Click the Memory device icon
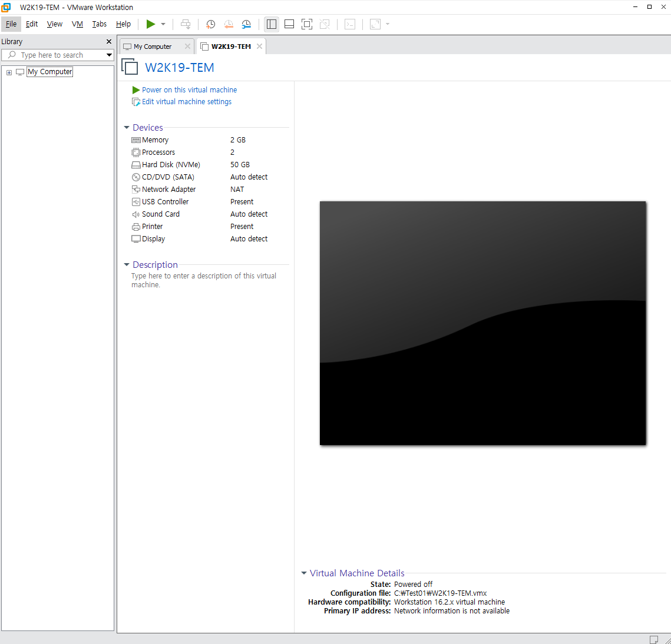Image resolution: width=671 pixels, height=644 pixels. [x=135, y=140]
